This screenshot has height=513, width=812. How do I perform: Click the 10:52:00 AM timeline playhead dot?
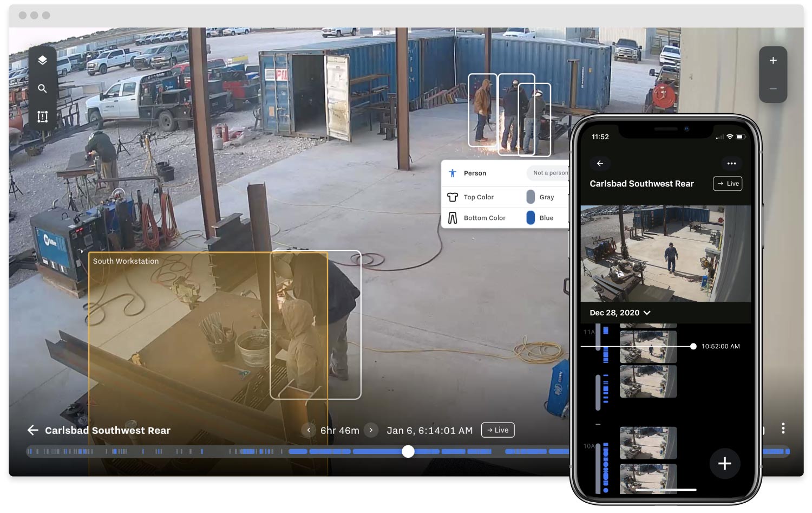click(693, 346)
